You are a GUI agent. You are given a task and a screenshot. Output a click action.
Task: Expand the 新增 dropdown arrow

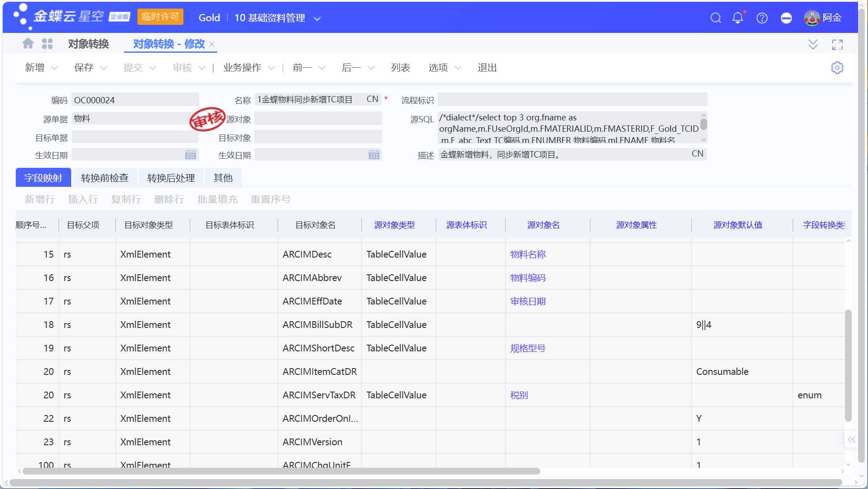[x=55, y=68]
